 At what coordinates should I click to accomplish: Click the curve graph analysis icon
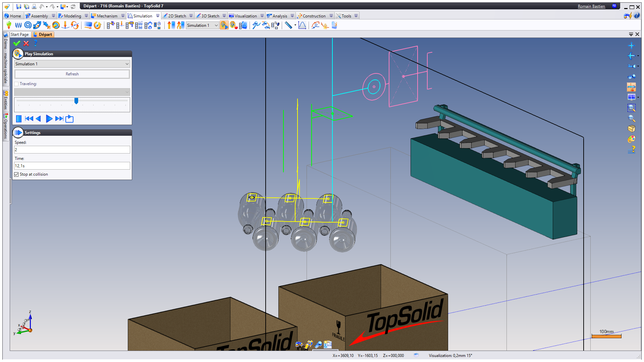pos(302,25)
